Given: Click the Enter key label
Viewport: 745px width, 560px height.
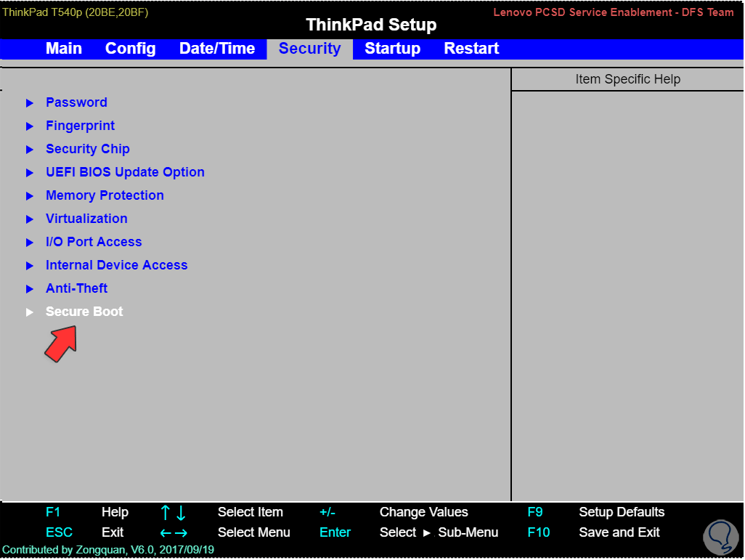Looking at the screenshot, I should tap(335, 532).
